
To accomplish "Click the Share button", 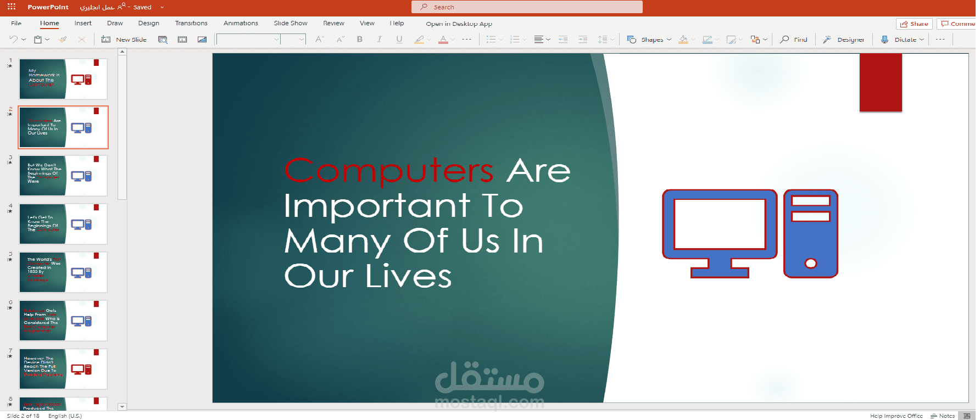I will click(x=914, y=24).
